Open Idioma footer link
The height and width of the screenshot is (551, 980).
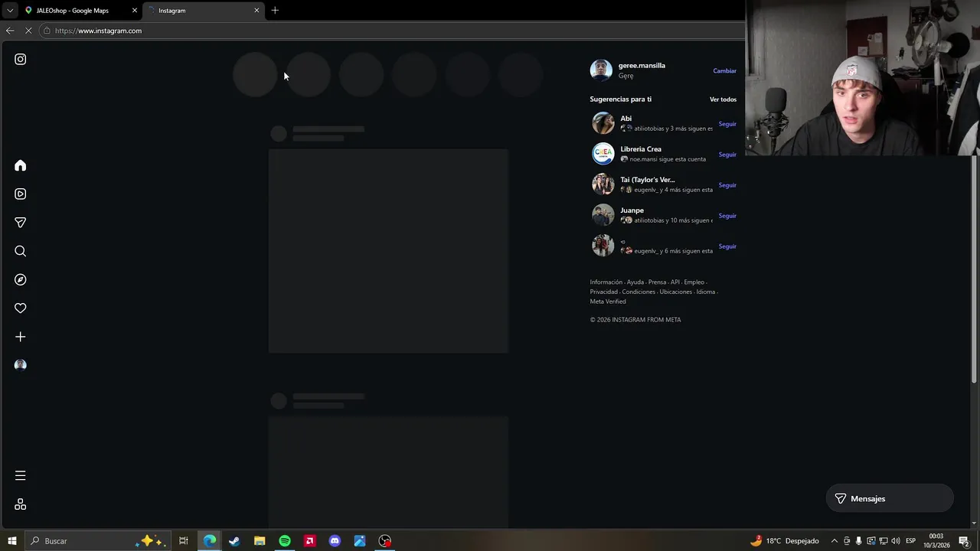pyautogui.click(x=706, y=292)
